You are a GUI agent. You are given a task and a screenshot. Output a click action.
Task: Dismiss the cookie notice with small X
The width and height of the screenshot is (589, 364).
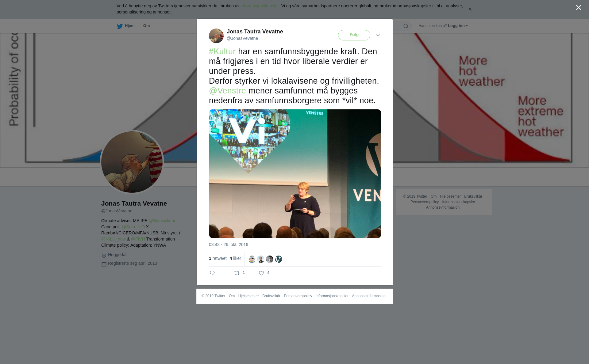pyautogui.click(x=470, y=9)
